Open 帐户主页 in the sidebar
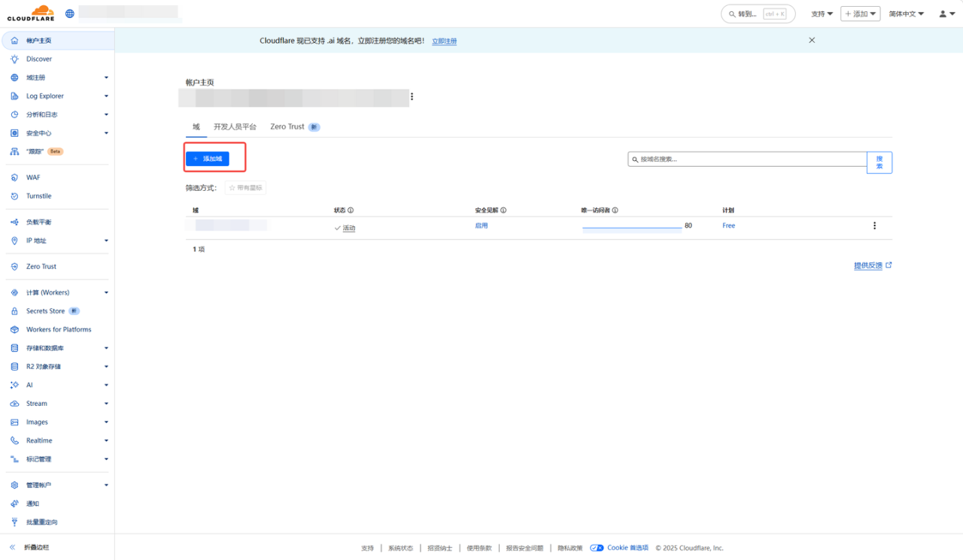 pos(57,41)
